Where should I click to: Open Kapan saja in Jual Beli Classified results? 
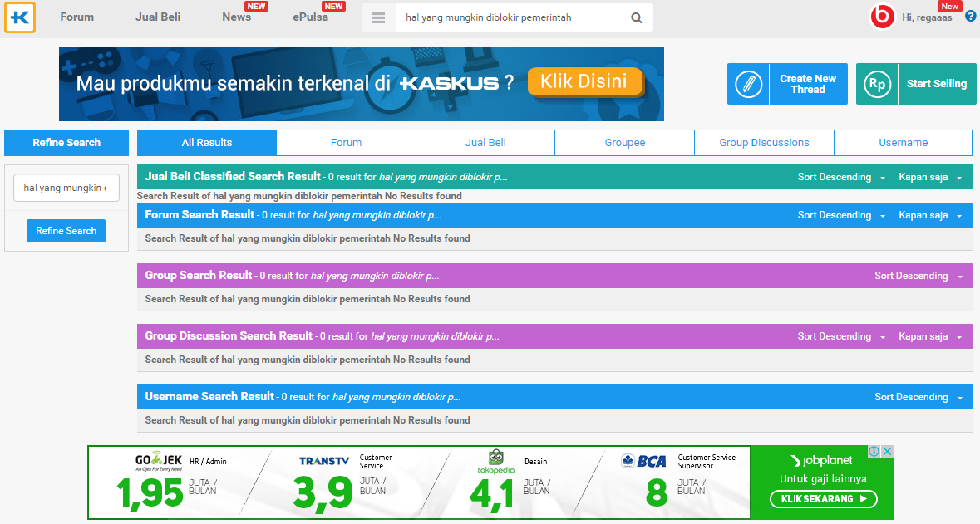tap(931, 177)
